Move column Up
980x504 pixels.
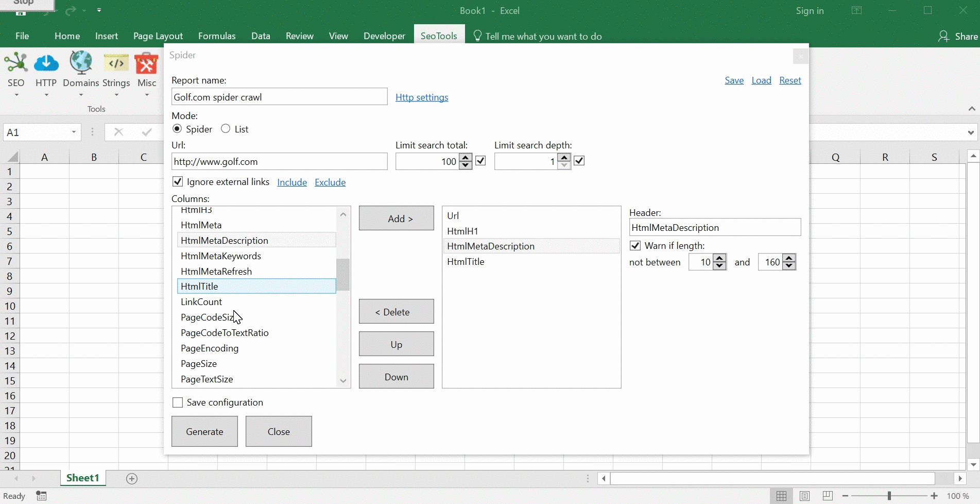point(397,344)
